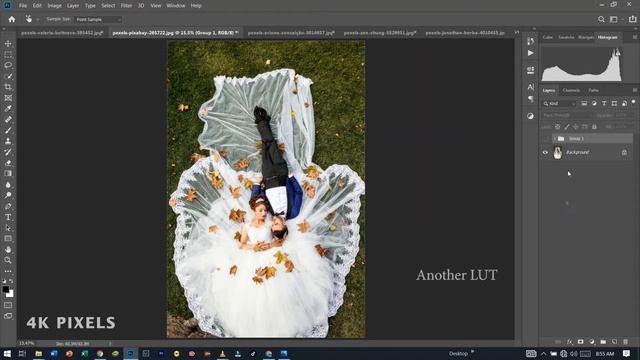Screen dimensions: 640x360
Task: Select the Quick Selection tool
Action: pyautogui.click(x=8, y=76)
